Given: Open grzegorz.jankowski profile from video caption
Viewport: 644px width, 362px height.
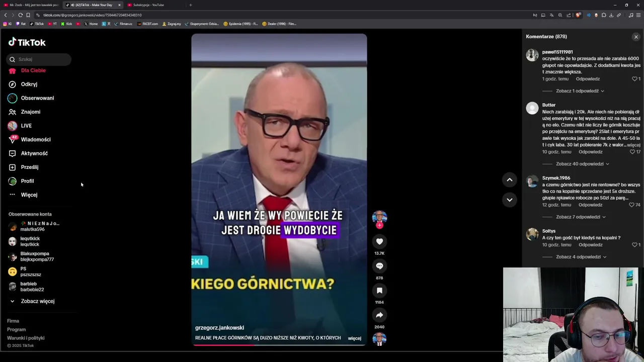Looking at the screenshot, I should point(219,328).
